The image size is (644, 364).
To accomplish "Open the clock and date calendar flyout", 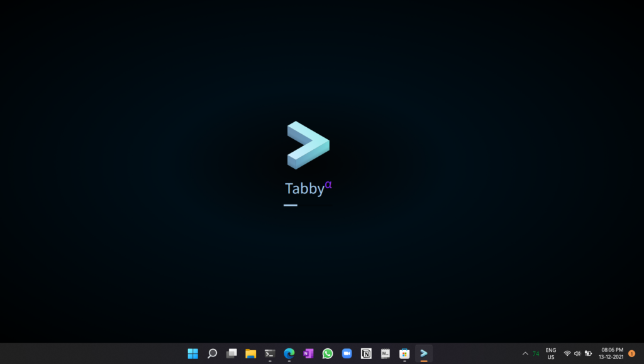I will (612, 353).
